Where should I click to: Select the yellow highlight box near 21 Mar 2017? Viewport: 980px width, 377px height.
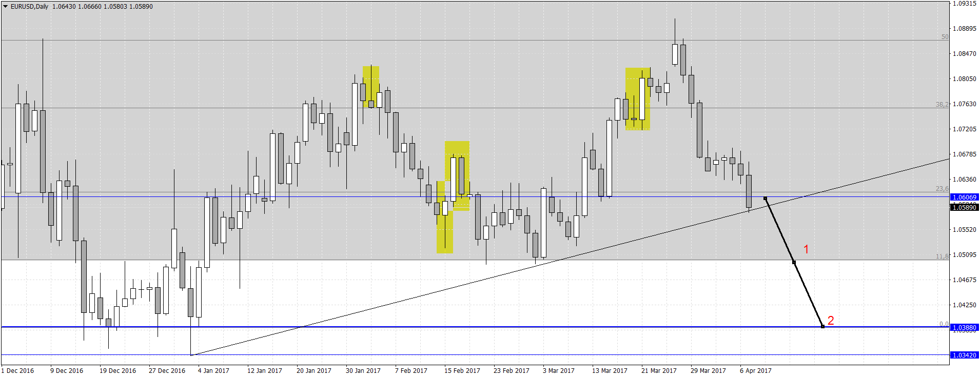point(638,99)
